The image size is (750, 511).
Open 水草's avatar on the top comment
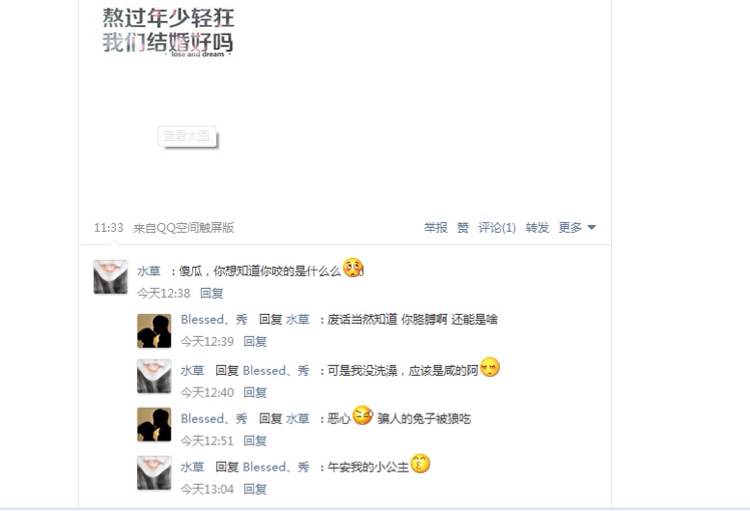point(110,277)
